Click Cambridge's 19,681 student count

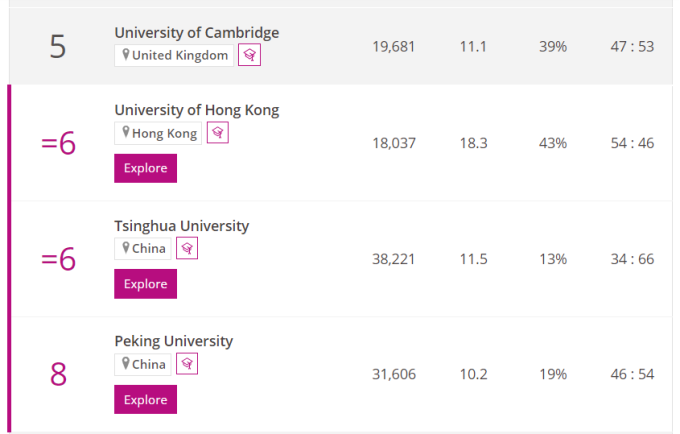click(x=393, y=47)
